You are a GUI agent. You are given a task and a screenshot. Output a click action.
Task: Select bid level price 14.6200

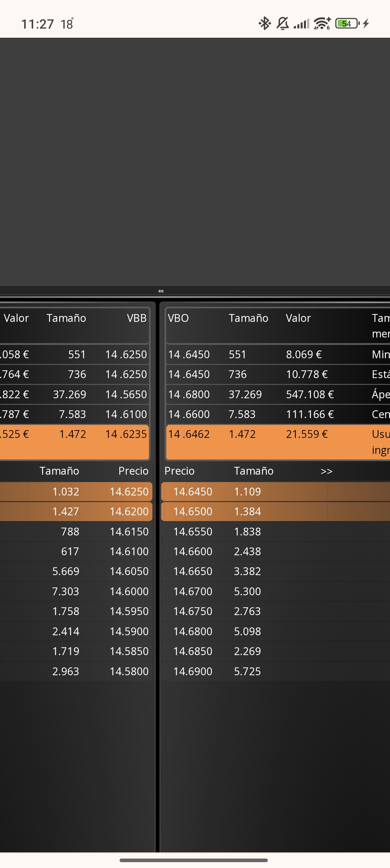point(129,511)
